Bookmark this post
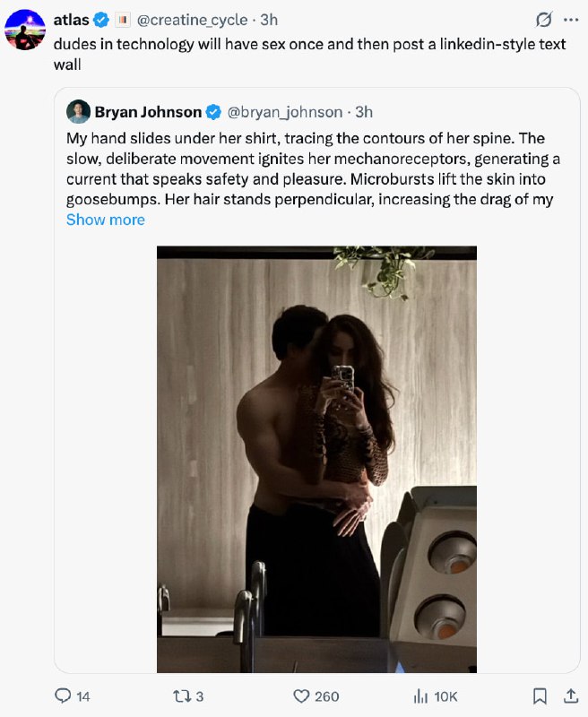The height and width of the screenshot is (717, 588). 540,695
